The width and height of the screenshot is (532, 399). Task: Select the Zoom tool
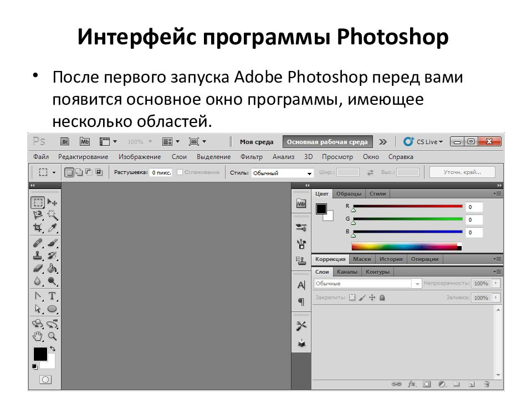coord(52,336)
